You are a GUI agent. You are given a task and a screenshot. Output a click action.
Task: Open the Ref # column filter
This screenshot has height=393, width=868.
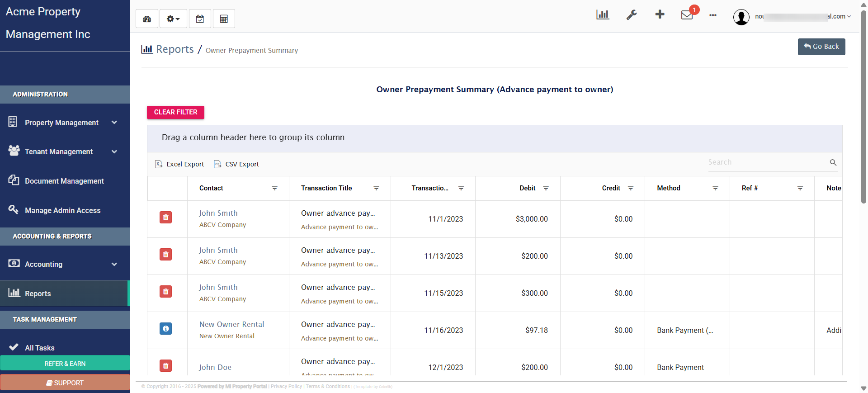[800, 188]
